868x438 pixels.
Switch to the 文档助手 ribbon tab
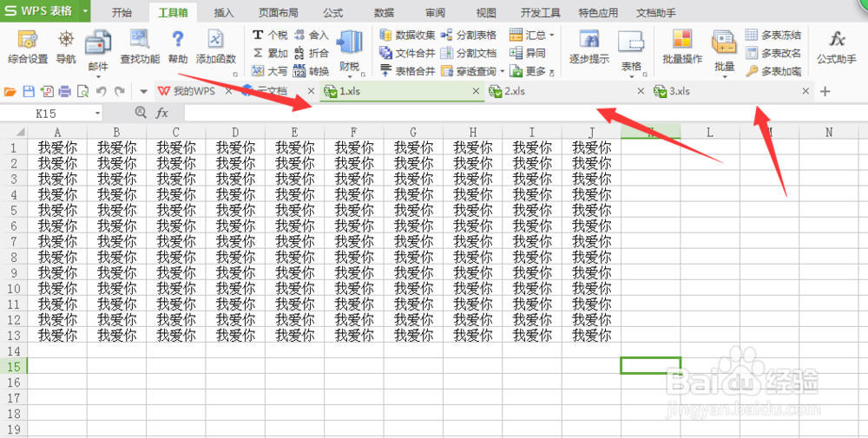656,12
